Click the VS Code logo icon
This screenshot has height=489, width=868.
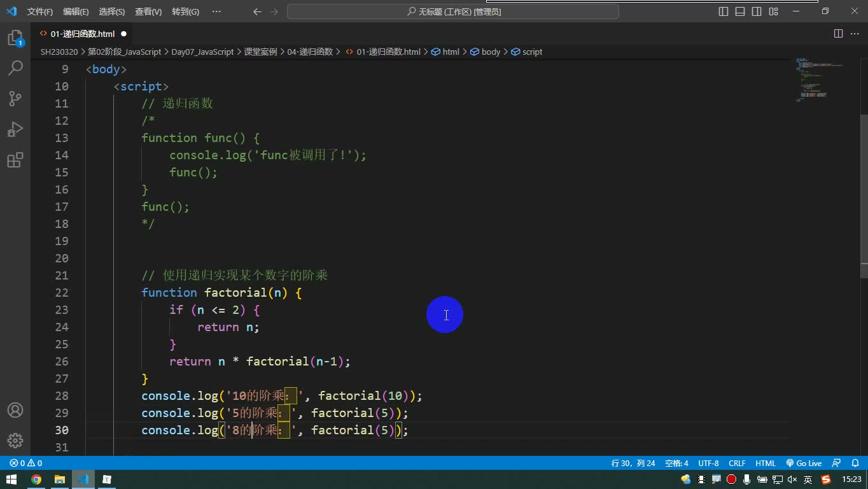click(x=11, y=11)
